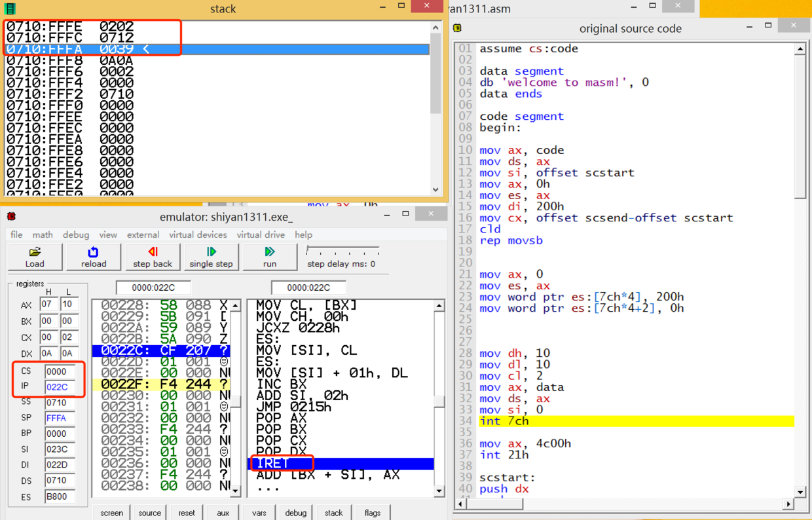
Task: Open the debug menu
Action: [76, 234]
